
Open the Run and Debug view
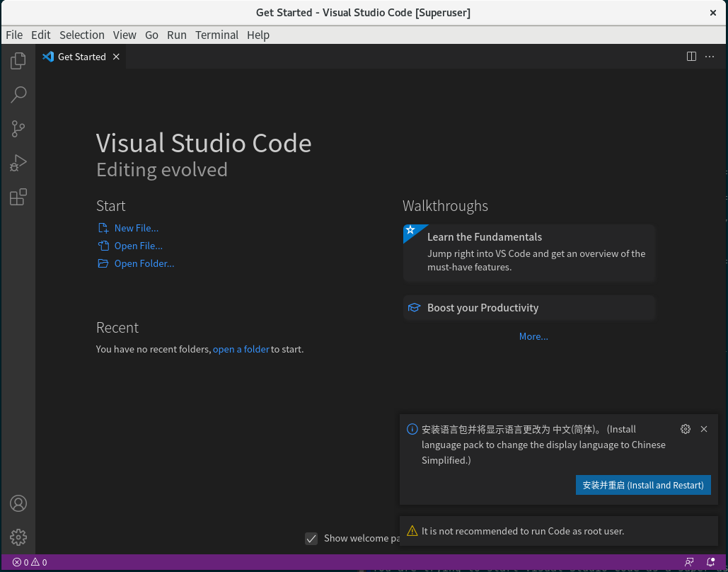tap(18, 163)
